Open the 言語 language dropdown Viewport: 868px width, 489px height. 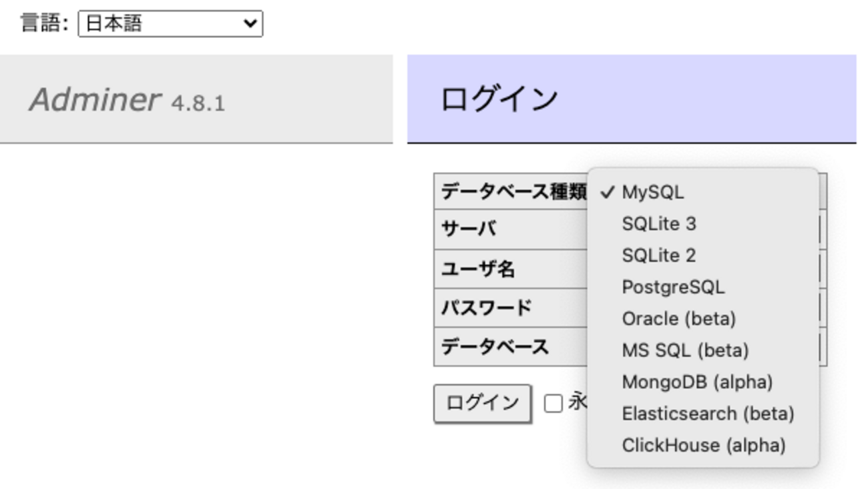(170, 24)
